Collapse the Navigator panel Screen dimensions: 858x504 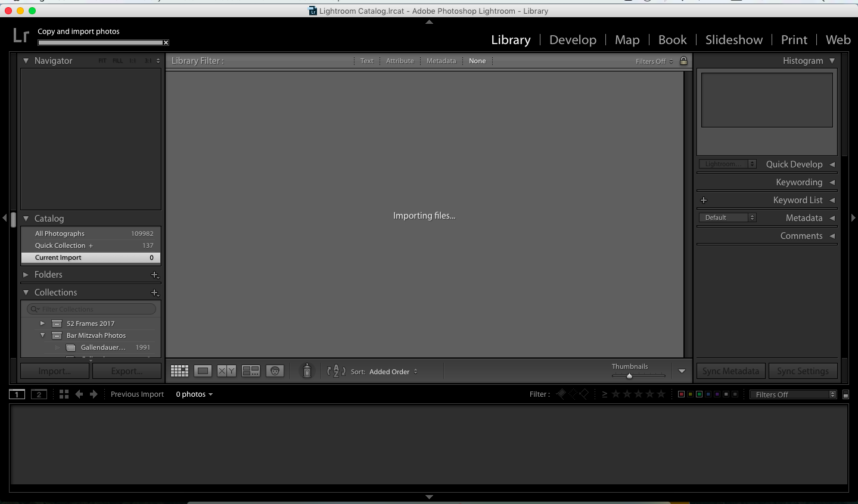tap(26, 61)
